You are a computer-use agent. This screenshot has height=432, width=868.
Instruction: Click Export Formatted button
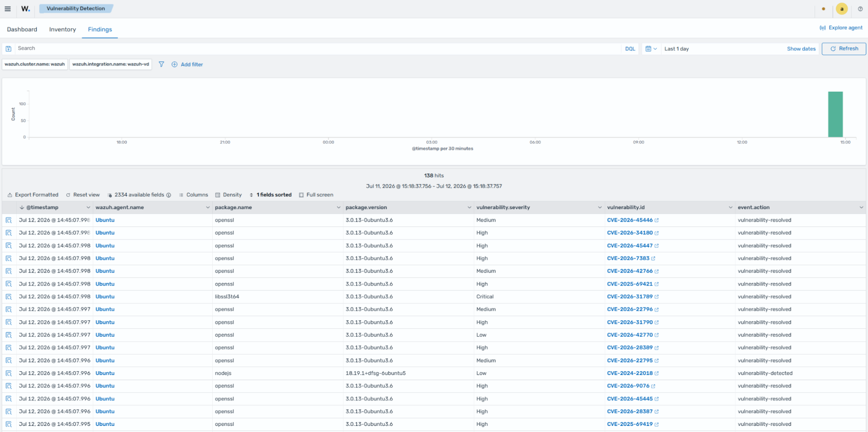point(33,195)
